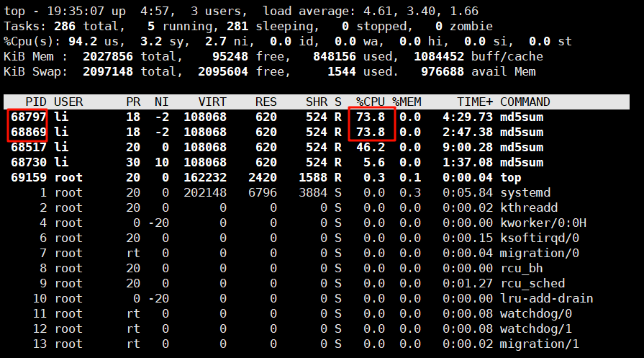Image resolution: width=644 pixels, height=358 pixels.
Task: Click the 0:00.15 time for ksoftirqd/0
Action: click(468, 238)
